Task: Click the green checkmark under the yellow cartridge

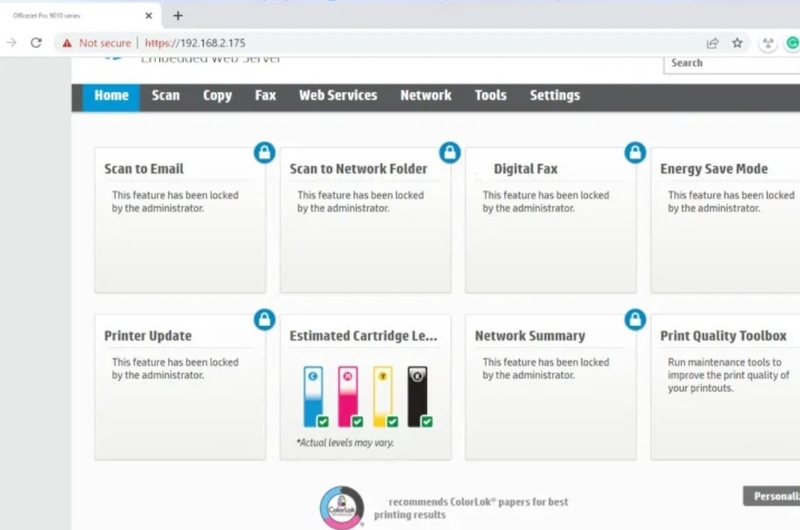Action: (392, 422)
